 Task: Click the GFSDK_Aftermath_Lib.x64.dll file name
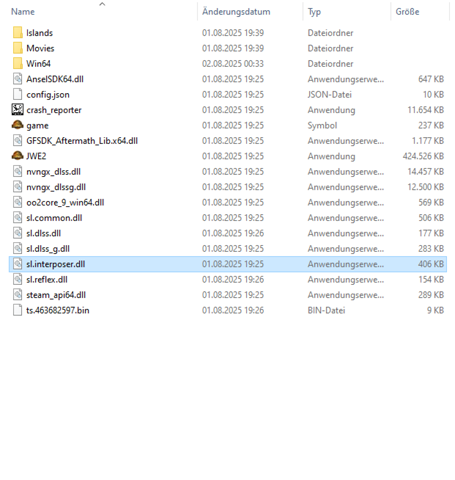pyautogui.click(x=82, y=141)
